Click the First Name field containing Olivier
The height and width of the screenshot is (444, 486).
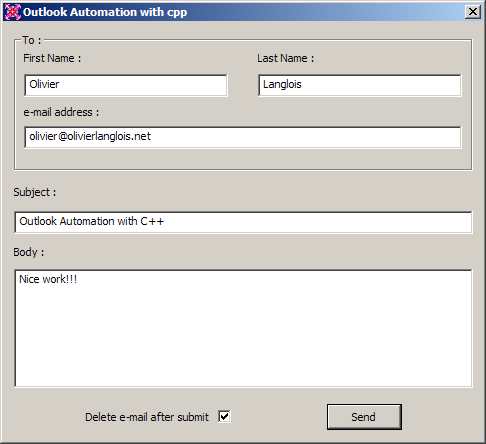coord(126,85)
